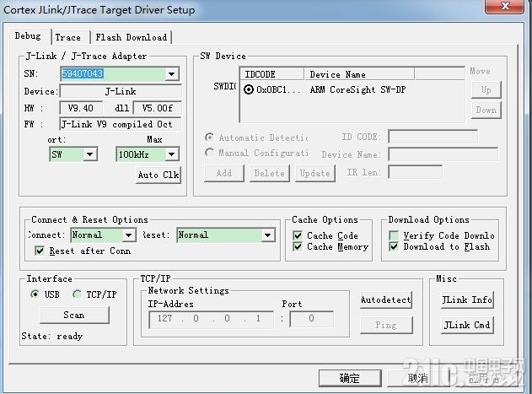Expand the SN serial number dropdown

pyautogui.click(x=172, y=73)
